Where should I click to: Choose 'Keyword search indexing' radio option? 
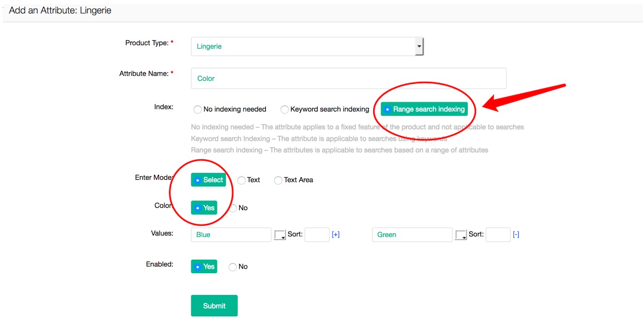tap(285, 109)
